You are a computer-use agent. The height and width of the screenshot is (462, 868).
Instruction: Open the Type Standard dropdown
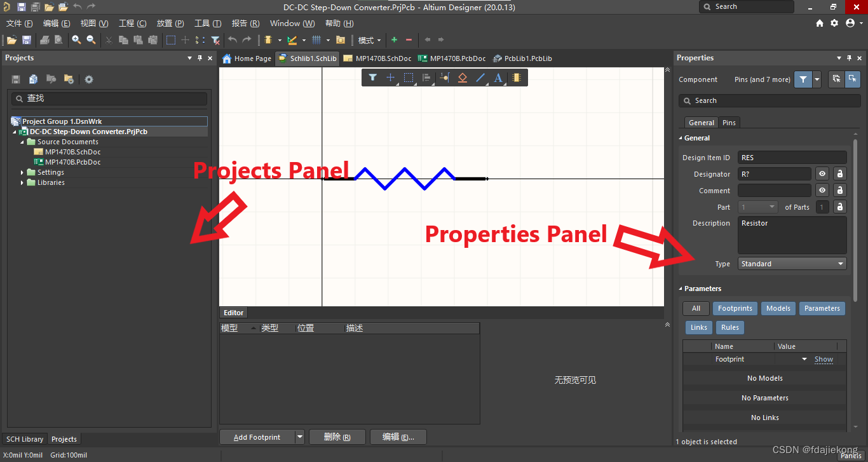point(792,264)
